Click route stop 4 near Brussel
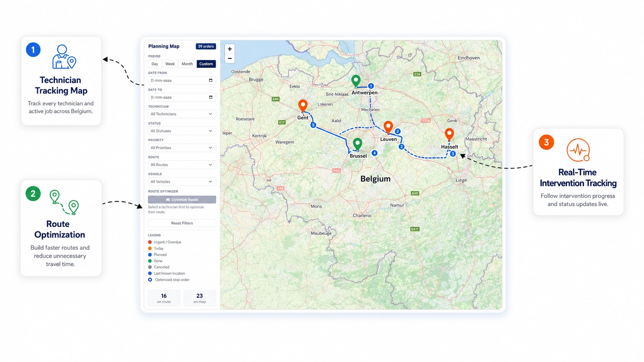 click(x=374, y=153)
